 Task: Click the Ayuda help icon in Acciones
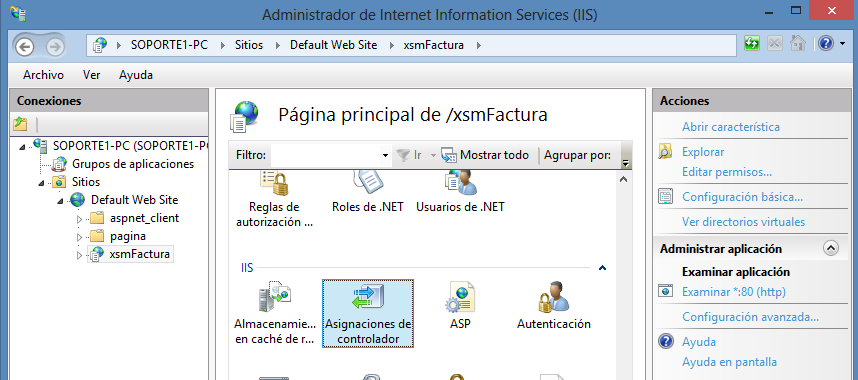(x=665, y=342)
